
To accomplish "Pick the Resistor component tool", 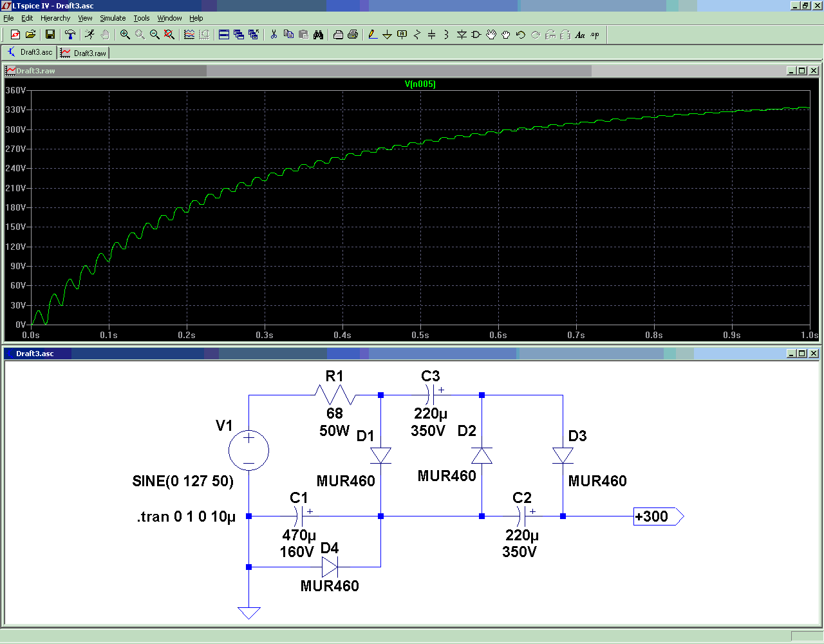I will tap(417, 35).
